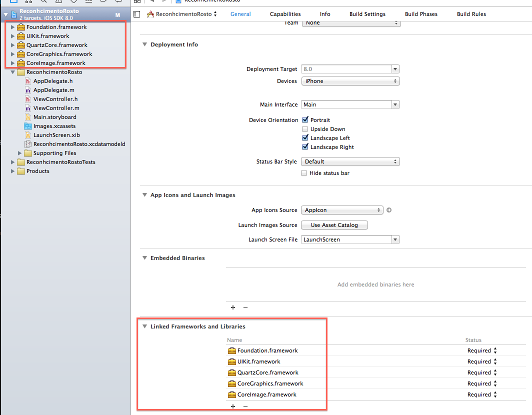
Task: Switch to the Build Rules tab
Action: point(471,14)
